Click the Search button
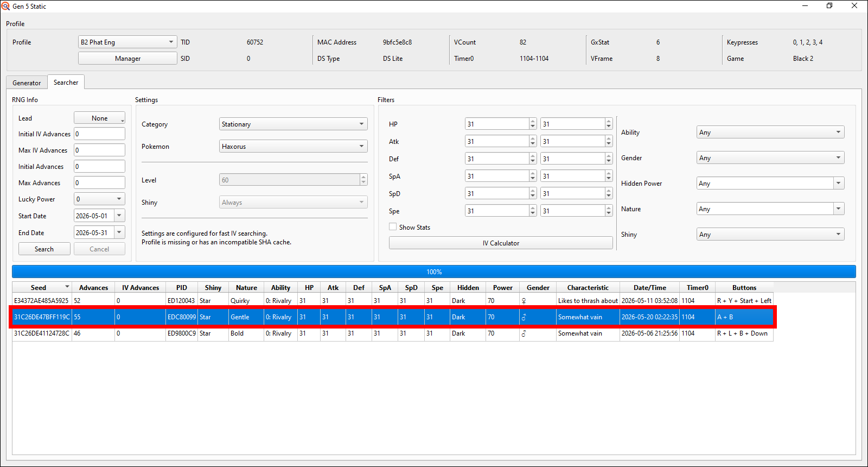This screenshot has height=467, width=868. (44, 249)
